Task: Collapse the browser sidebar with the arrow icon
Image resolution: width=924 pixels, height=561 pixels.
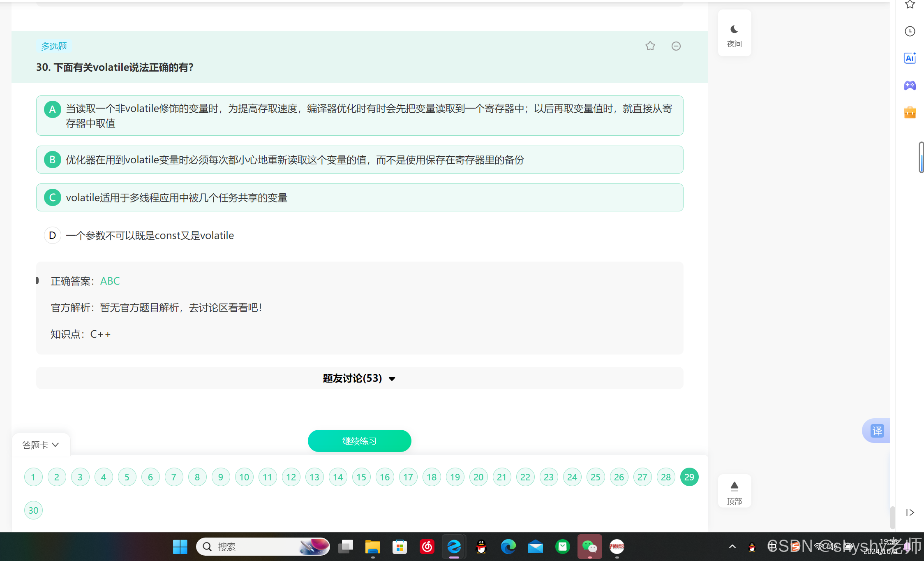Action: pos(910,512)
